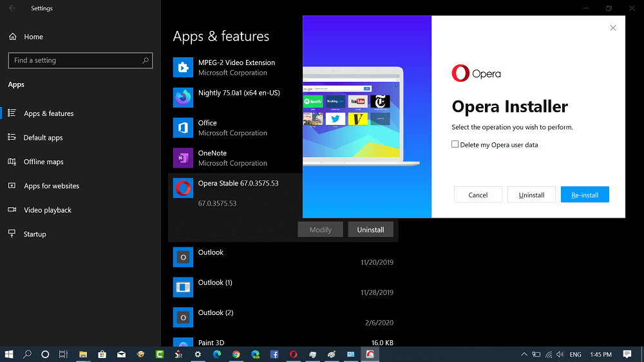Click the Office app icon in list
Image resolution: width=644 pixels, height=362 pixels.
pyautogui.click(x=183, y=128)
